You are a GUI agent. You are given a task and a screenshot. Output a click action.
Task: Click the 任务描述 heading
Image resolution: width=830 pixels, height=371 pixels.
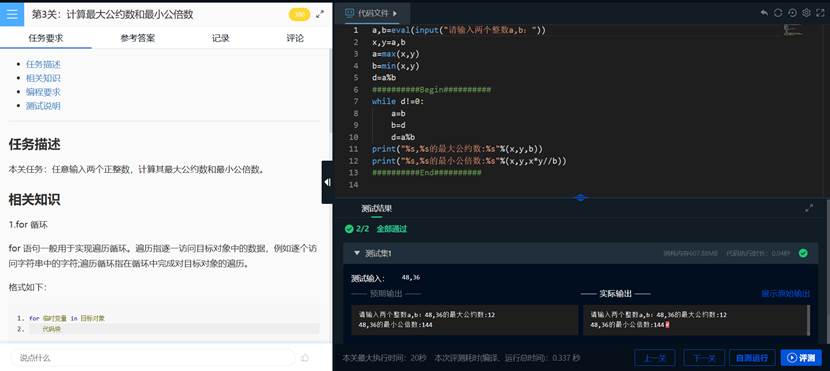pos(34,144)
